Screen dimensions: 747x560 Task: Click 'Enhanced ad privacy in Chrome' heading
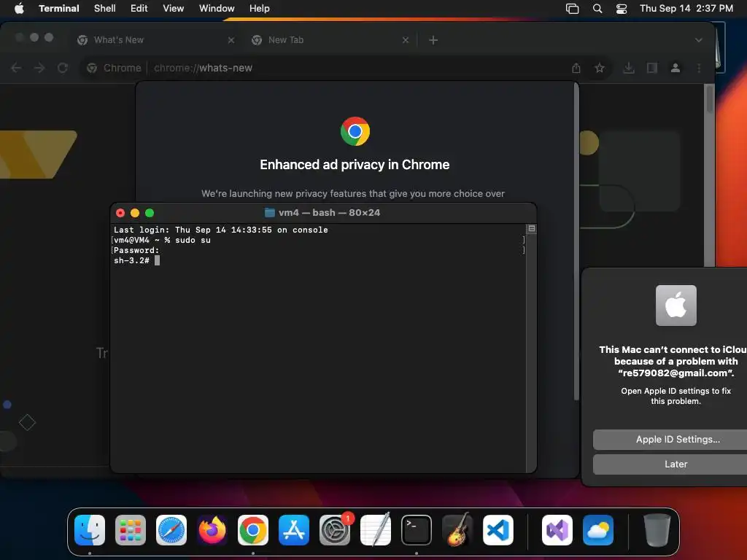pyautogui.click(x=355, y=165)
